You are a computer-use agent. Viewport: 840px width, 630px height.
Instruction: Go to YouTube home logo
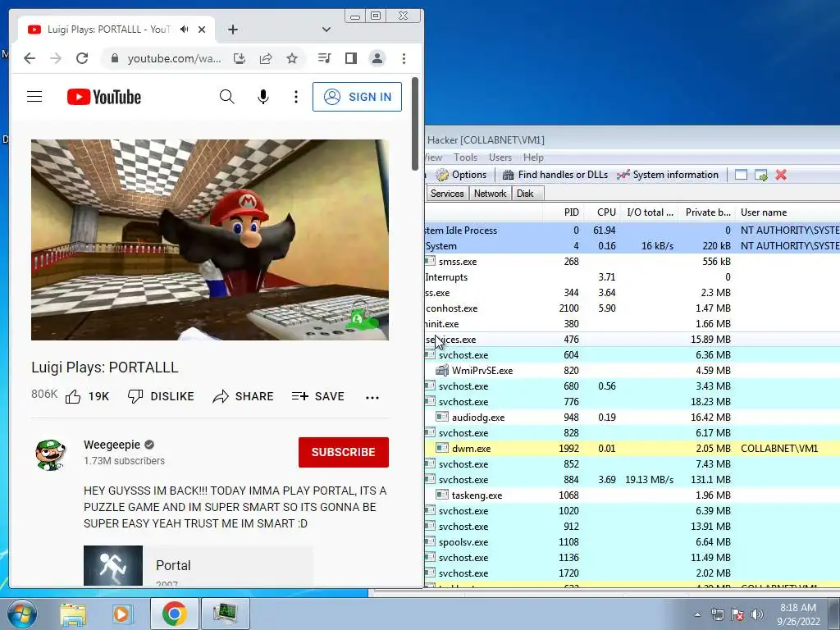pyautogui.click(x=104, y=97)
